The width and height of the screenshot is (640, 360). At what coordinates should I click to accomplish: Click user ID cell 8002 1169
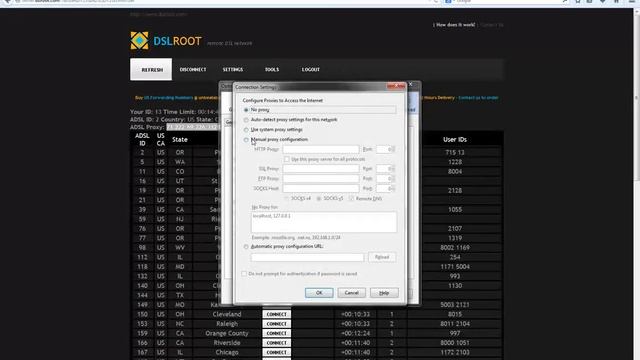(x=455, y=248)
